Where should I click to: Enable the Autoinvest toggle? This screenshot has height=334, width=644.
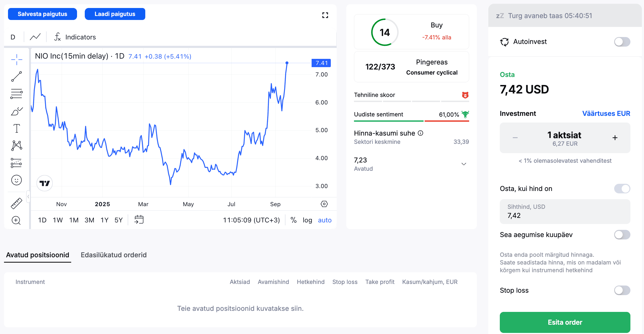click(x=622, y=42)
